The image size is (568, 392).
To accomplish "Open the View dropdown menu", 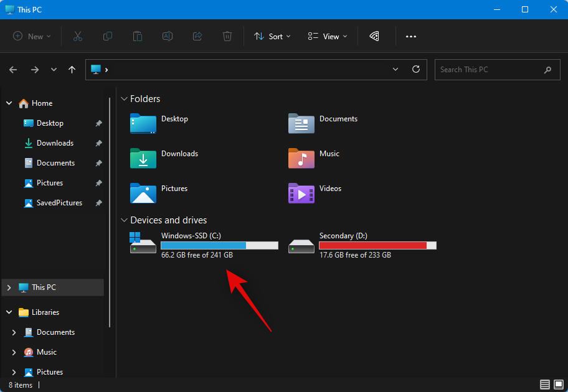I will tap(328, 37).
